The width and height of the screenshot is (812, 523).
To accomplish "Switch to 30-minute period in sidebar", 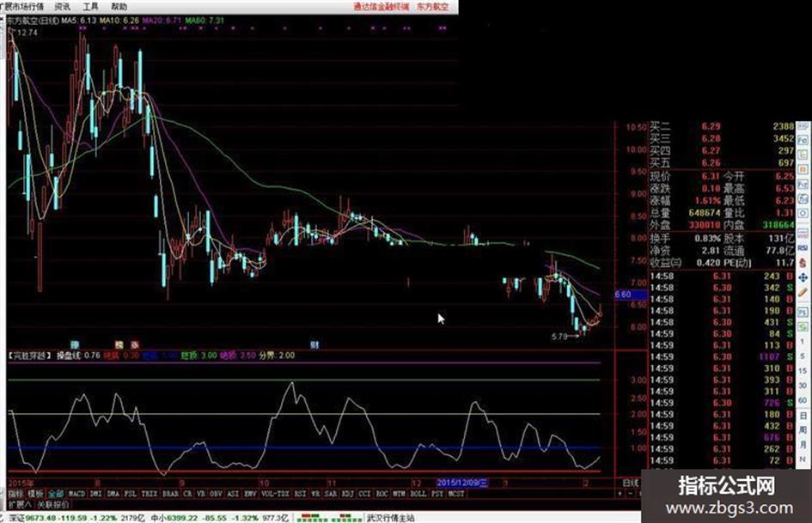I will [803, 386].
